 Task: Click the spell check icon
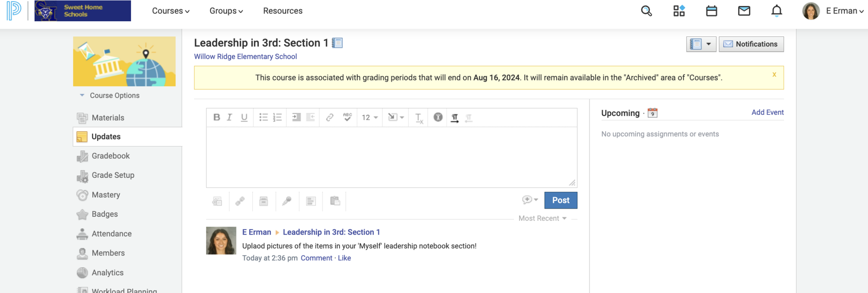click(x=347, y=117)
